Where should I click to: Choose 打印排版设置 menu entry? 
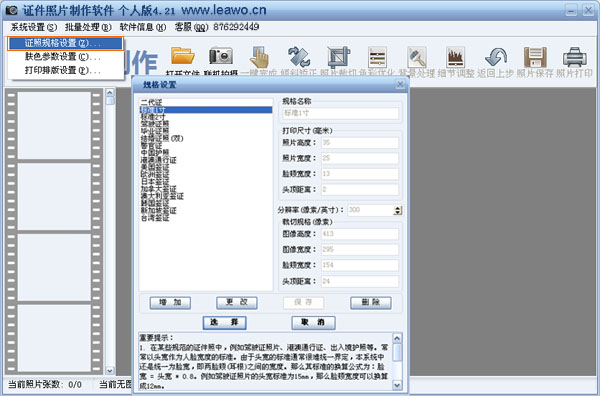pyautogui.click(x=65, y=70)
